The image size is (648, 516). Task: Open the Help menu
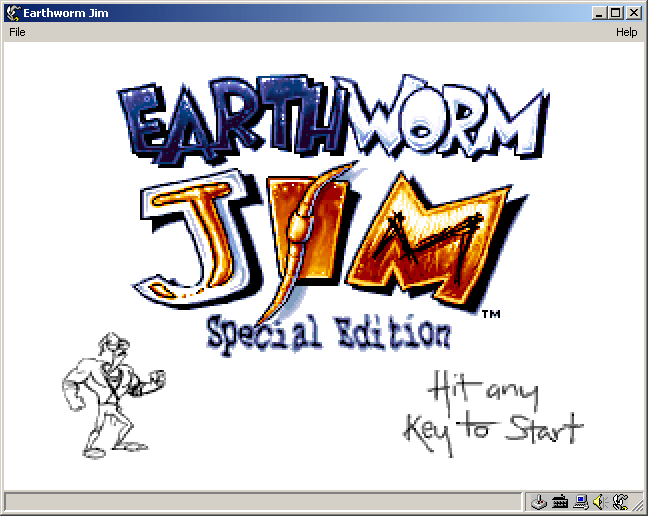point(626,32)
